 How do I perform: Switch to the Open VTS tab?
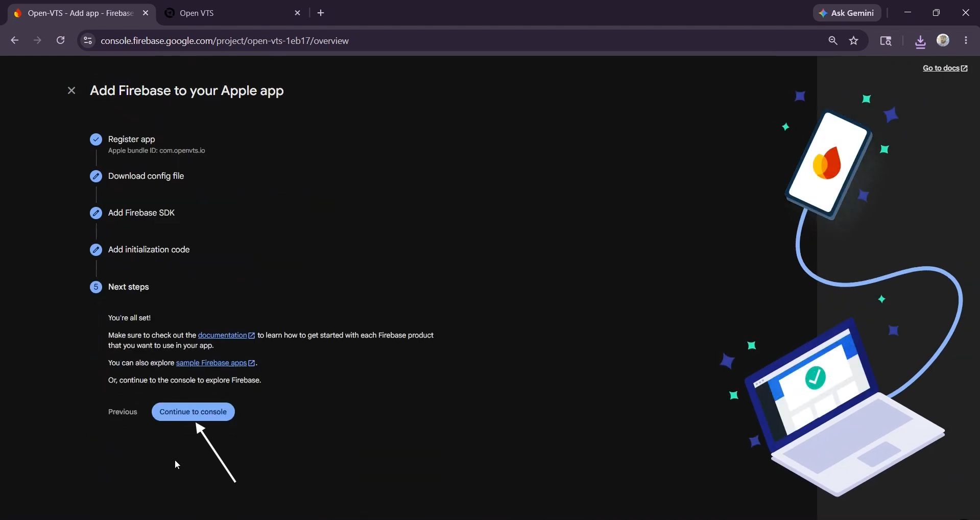233,13
